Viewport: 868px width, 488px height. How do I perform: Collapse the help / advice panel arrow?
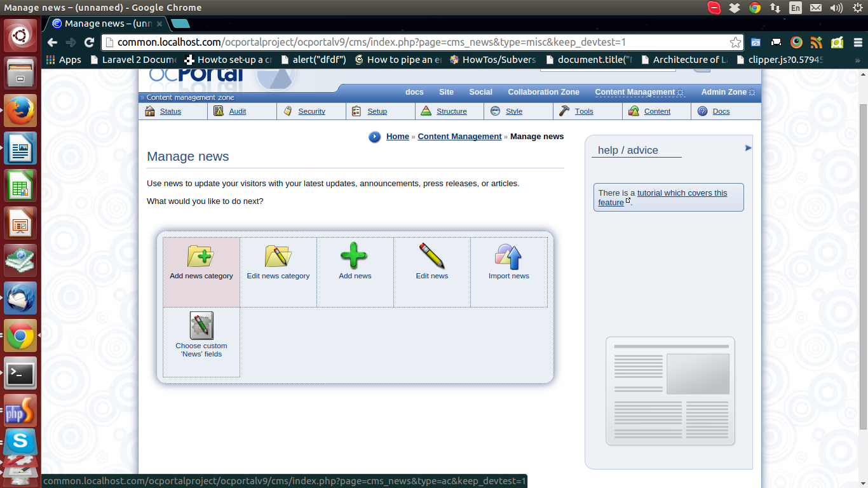[x=748, y=148]
